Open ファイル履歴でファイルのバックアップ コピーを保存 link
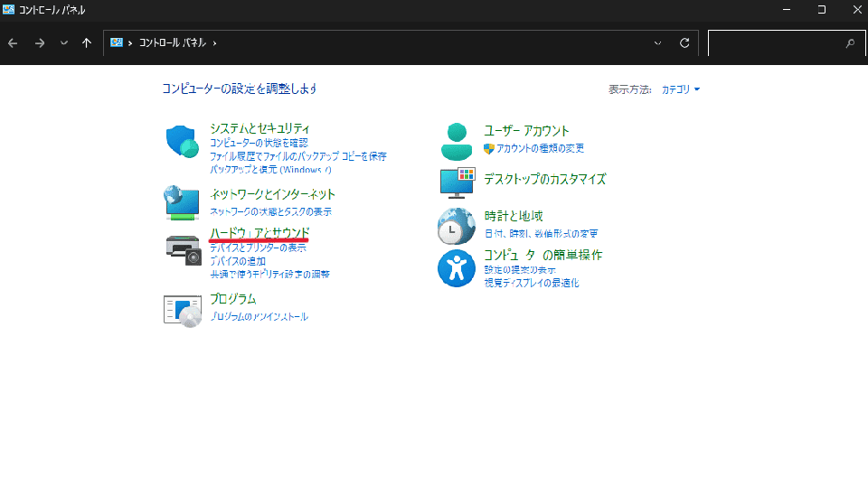The height and width of the screenshot is (486, 868). click(x=297, y=156)
